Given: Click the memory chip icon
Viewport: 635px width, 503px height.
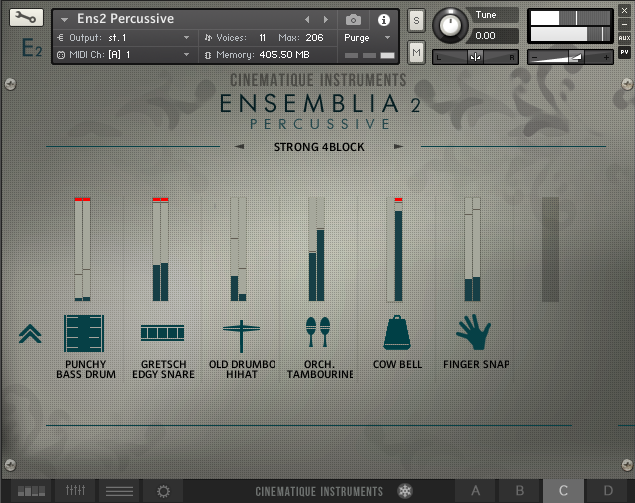Looking at the screenshot, I should tap(208, 55).
